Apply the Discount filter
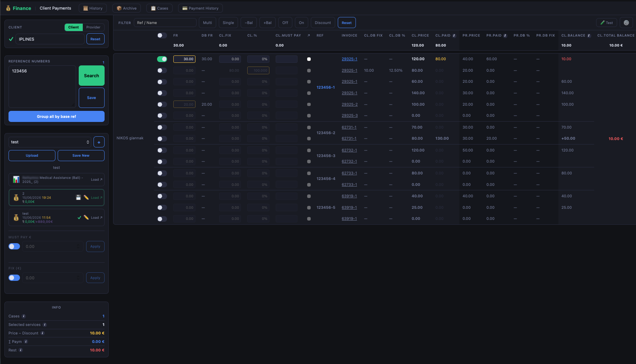 (x=323, y=23)
